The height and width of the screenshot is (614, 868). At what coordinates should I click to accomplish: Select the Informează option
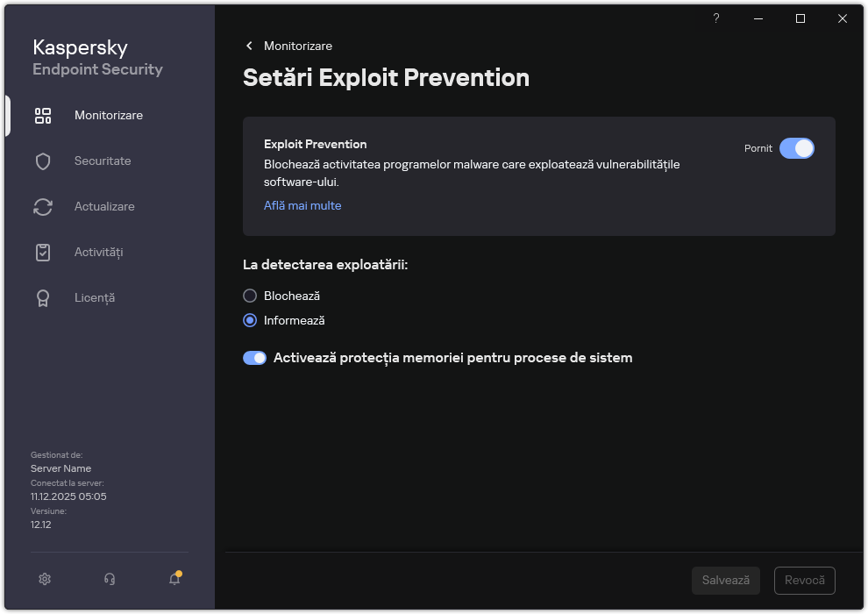click(250, 320)
